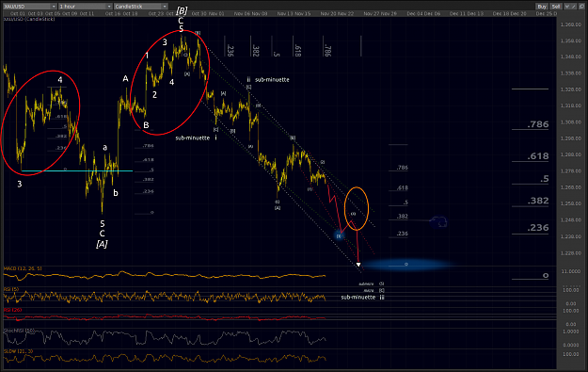
Task: Click the large .236 Fibonacci level label
Action: [538, 228]
